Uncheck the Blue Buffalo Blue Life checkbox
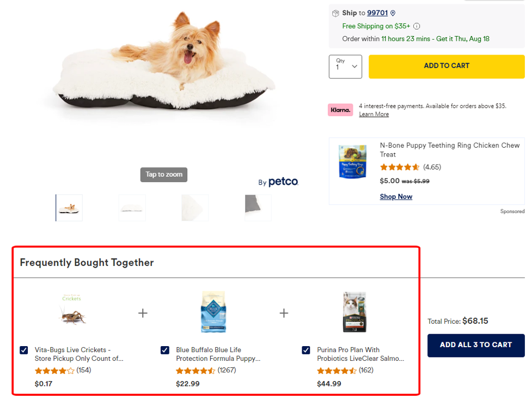Screen dimensions: 532x405 tap(165, 350)
